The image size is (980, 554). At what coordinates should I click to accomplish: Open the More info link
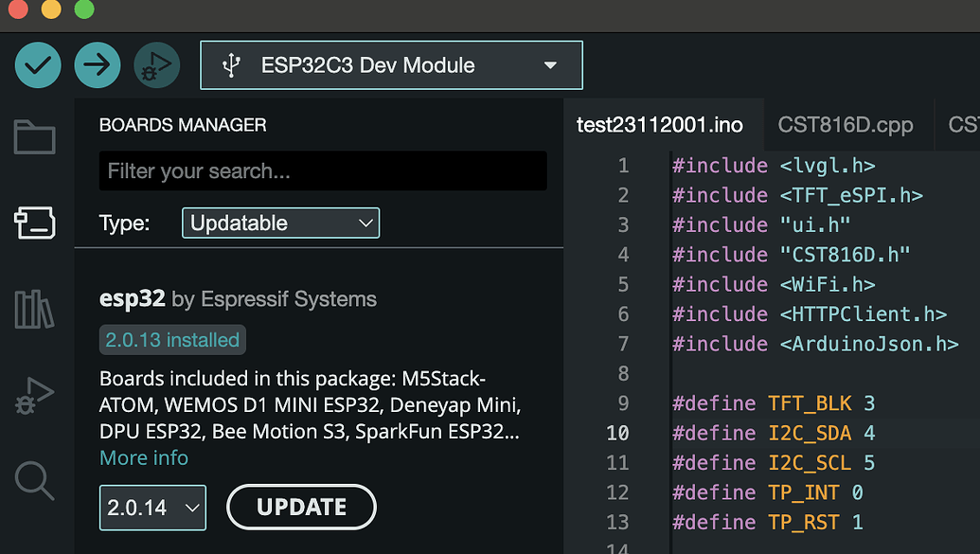(x=144, y=457)
